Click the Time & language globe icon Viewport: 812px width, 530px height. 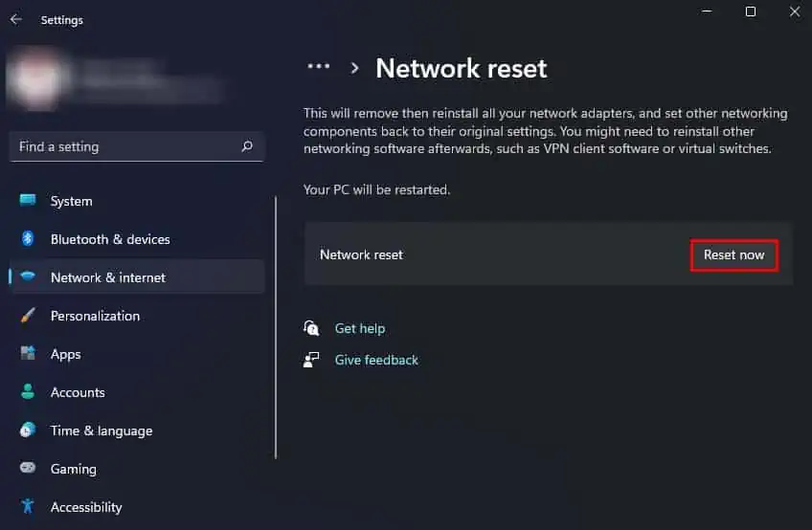point(29,431)
